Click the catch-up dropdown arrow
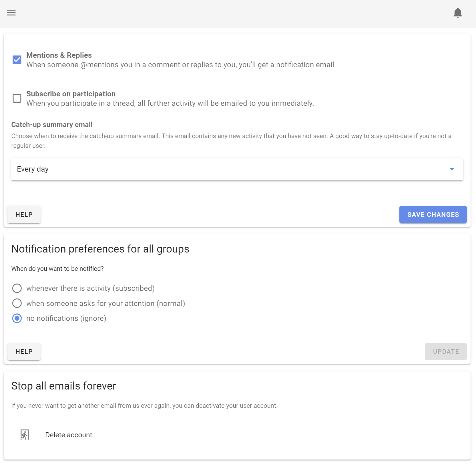The height and width of the screenshot is (465, 476). (452, 169)
